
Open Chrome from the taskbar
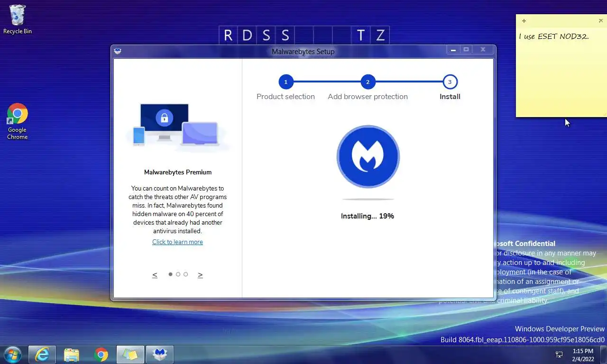[x=101, y=354]
